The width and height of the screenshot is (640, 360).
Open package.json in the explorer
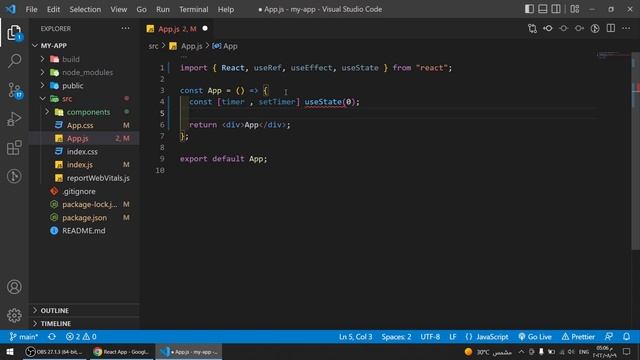pyautogui.click(x=84, y=218)
